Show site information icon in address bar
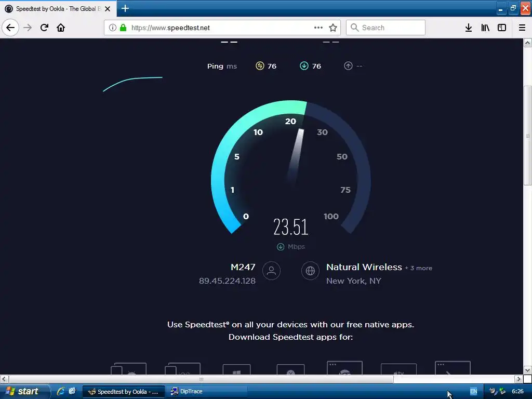The height and width of the screenshot is (399, 532). click(x=112, y=28)
